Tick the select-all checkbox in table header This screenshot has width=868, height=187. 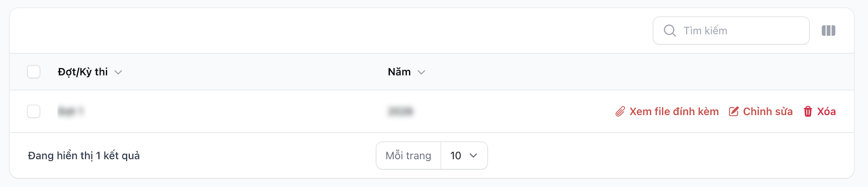tap(34, 72)
